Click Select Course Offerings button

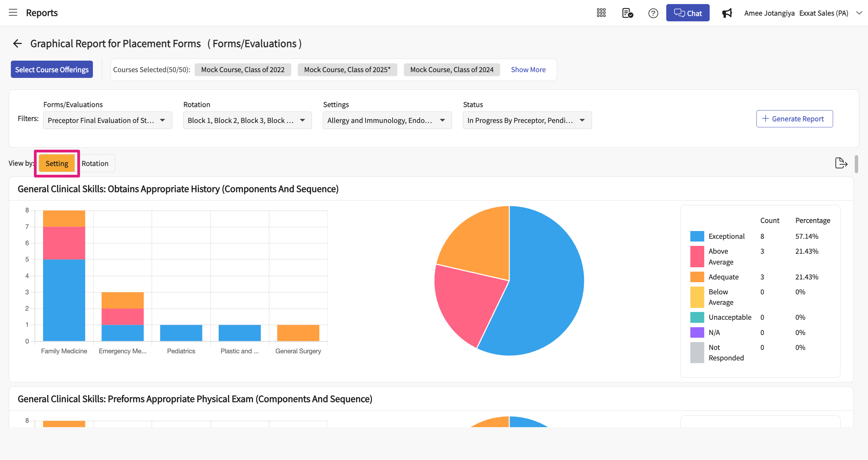coord(52,69)
